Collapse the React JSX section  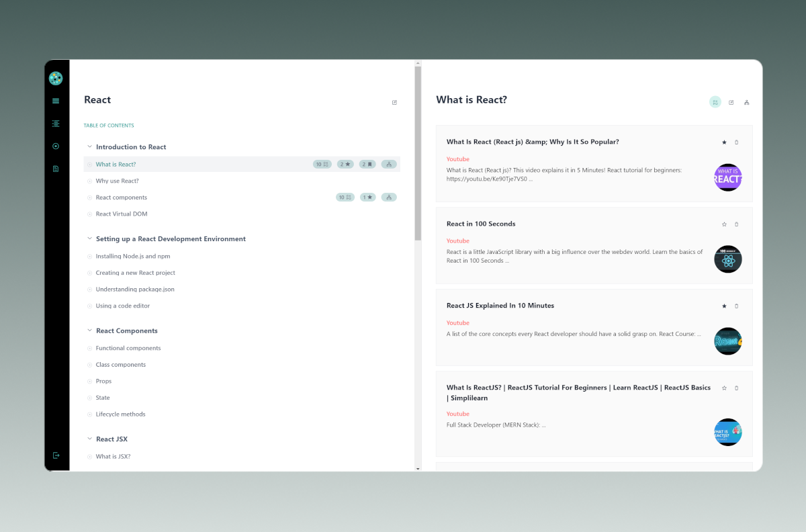(89, 439)
